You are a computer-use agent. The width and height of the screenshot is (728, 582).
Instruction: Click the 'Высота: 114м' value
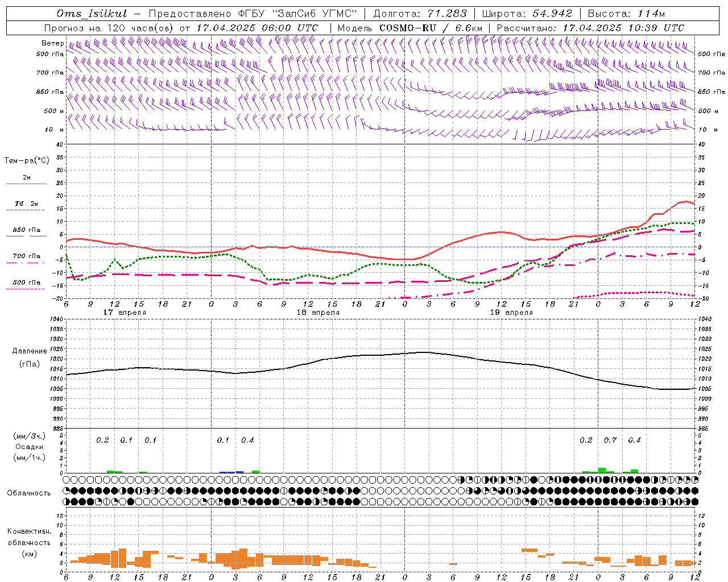626,14
